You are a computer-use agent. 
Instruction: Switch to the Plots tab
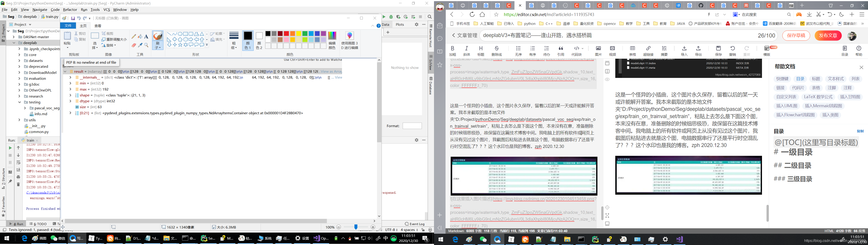400,24
